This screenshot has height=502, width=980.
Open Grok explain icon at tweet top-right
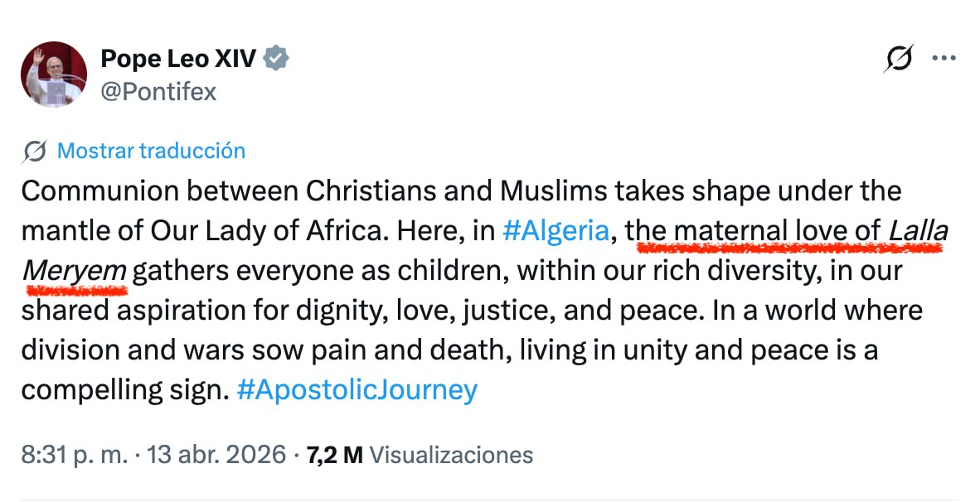pos(899,59)
